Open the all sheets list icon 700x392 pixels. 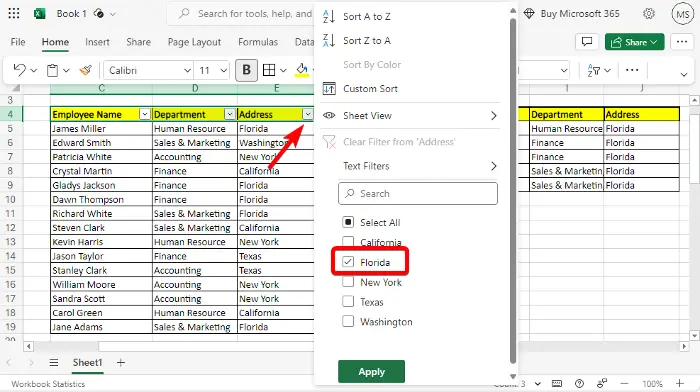[54, 363]
